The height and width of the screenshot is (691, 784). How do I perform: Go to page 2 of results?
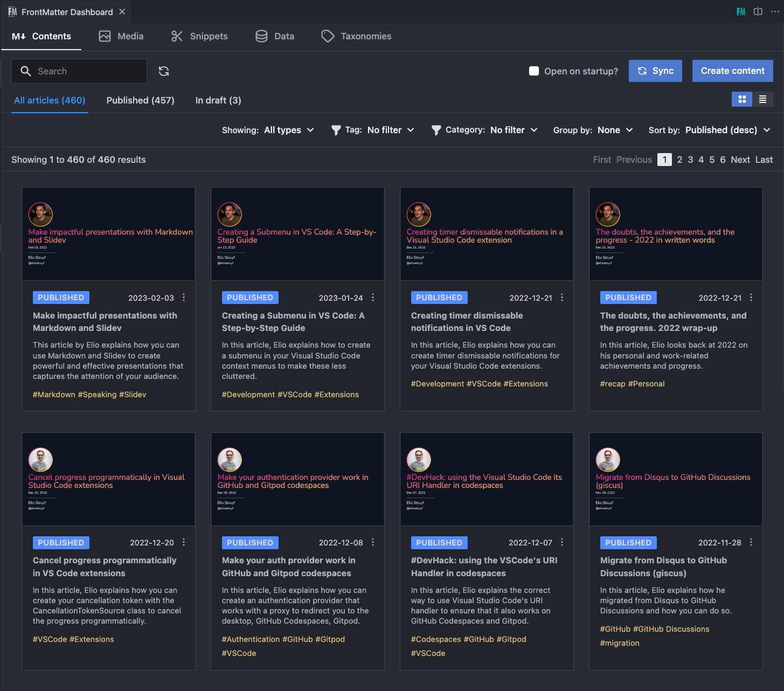(680, 160)
